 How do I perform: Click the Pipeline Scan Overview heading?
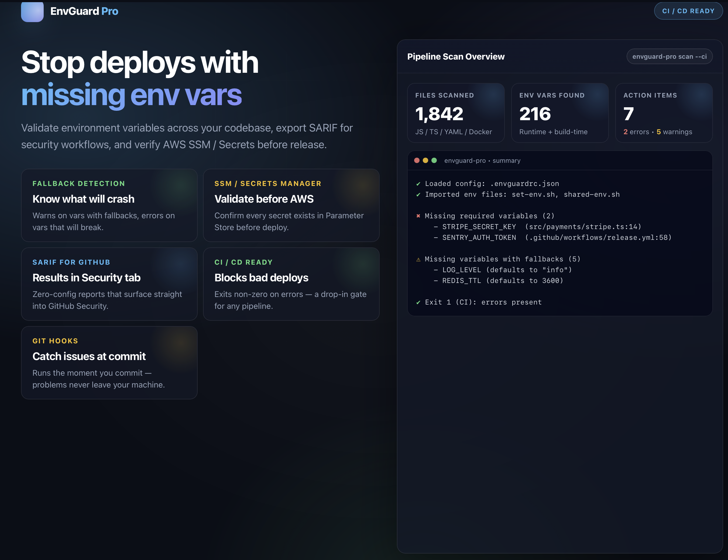pyautogui.click(x=456, y=56)
